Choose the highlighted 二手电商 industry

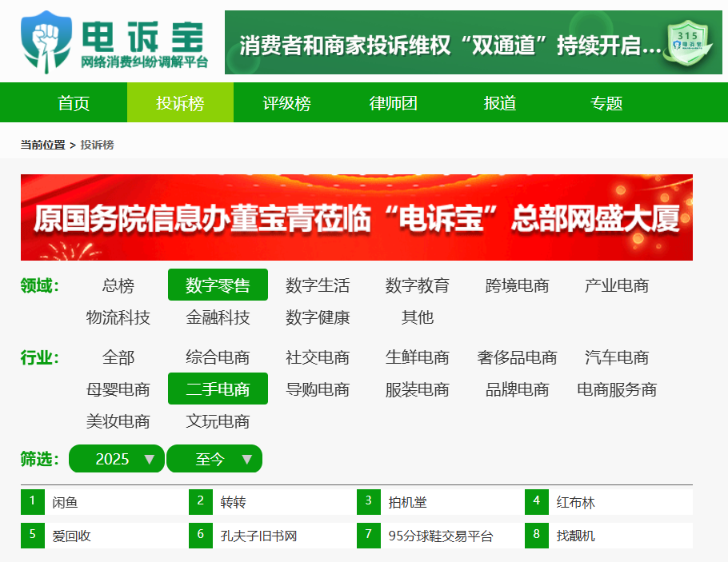click(x=218, y=389)
